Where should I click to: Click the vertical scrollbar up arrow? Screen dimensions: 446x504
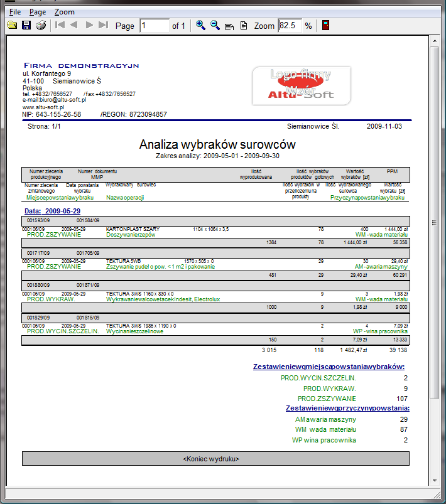click(x=433, y=41)
